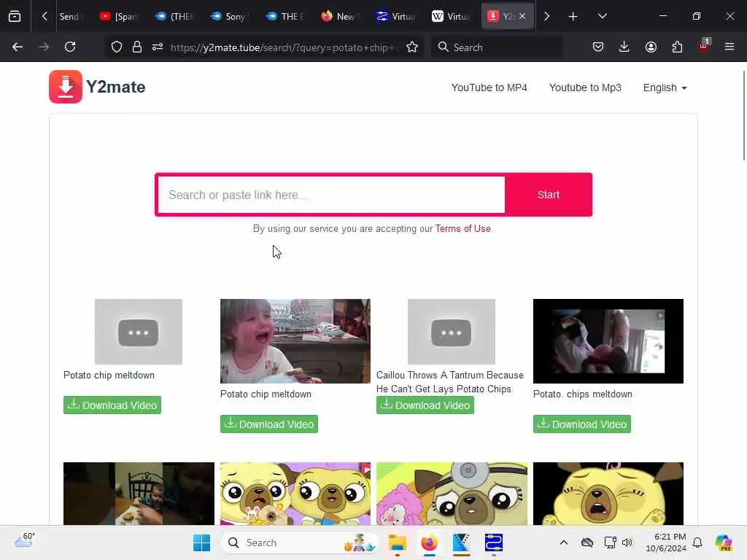Open site permissions icon in address bar

click(158, 47)
